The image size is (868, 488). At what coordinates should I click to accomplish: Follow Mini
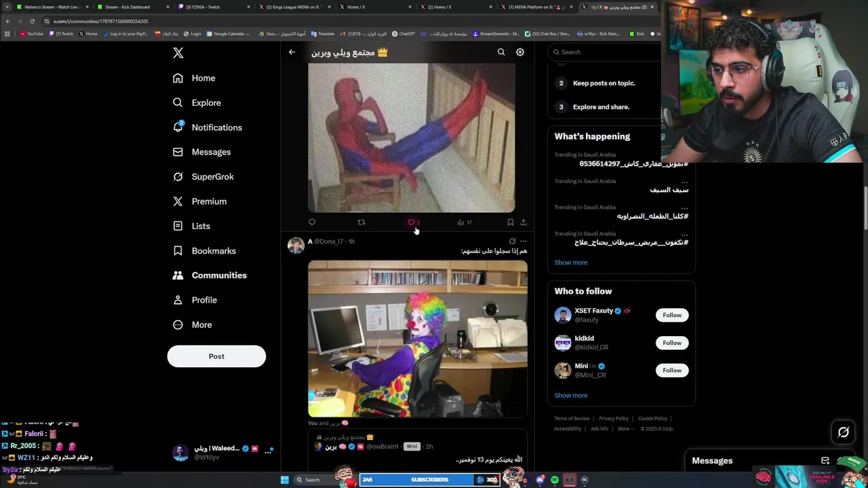(x=672, y=370)
